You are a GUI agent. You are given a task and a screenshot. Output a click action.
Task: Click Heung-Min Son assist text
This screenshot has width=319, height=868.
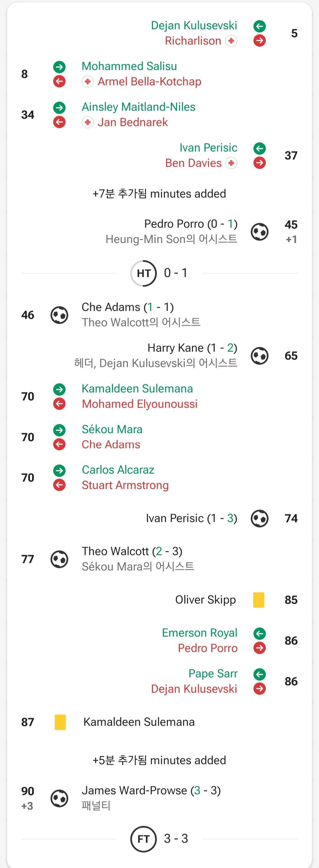click(171, 239)
